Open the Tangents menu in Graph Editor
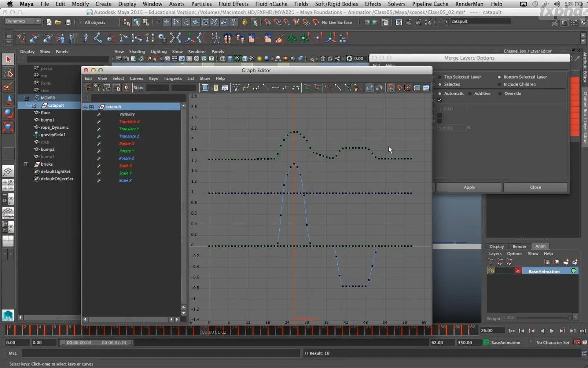This screenshot has width=588, height=368. click(x=172, y=79)
